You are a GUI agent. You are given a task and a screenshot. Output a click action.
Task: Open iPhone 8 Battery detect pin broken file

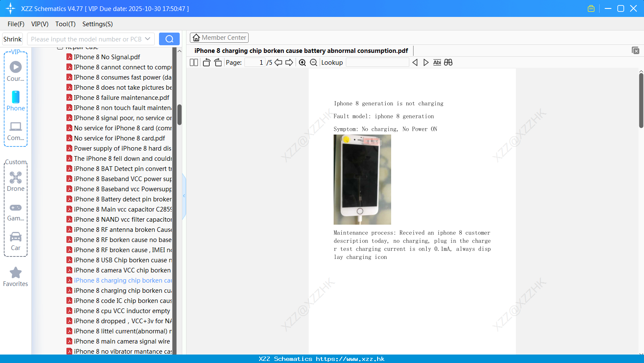pyautogui.click(x=119, y=199)
